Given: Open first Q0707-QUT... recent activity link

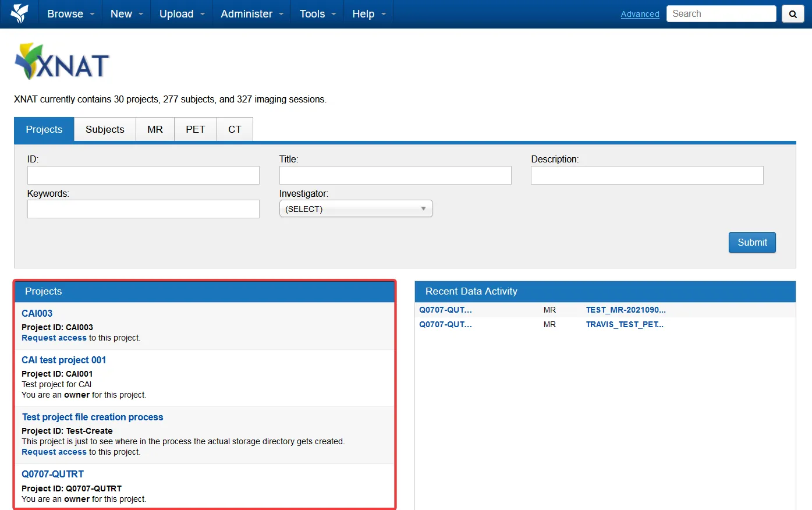Looking at the screenshot, I should 445,310.
